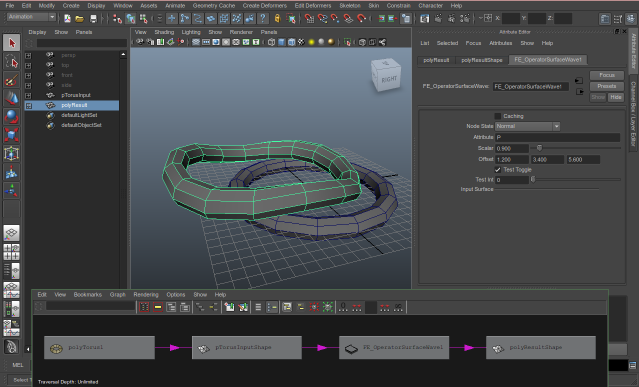The height and width of the screenshot is (387, 639).
Task: Expand the pTorusInput tree entry
Action: coord(28,95)
